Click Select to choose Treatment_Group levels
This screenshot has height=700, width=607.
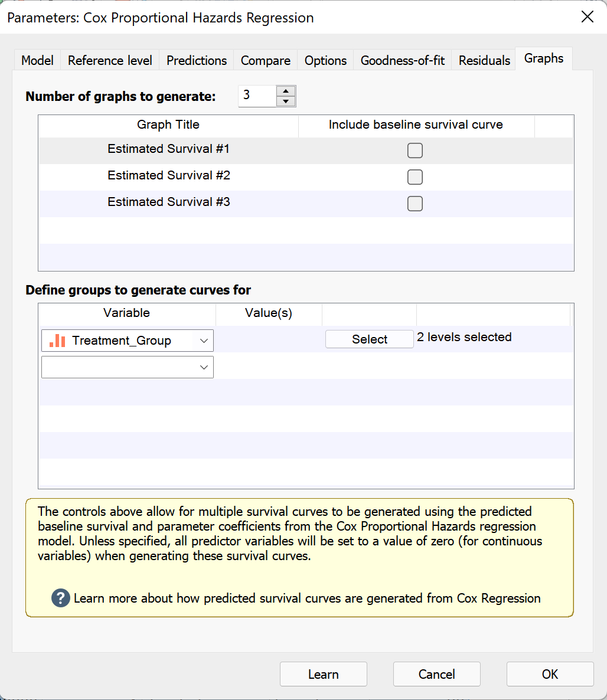tap(369, 339)
